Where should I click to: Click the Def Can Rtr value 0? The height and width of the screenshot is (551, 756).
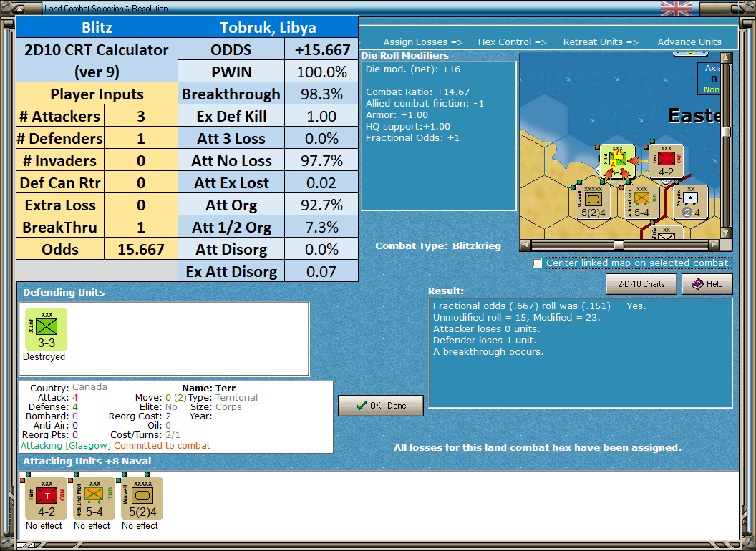point(141,182)
